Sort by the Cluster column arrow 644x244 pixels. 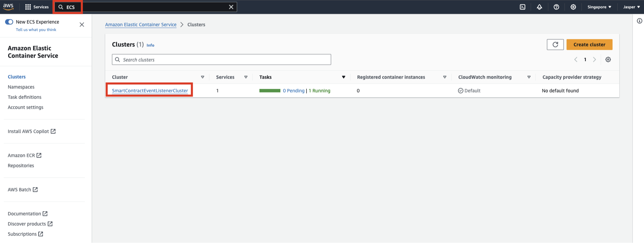click(203, 77)
